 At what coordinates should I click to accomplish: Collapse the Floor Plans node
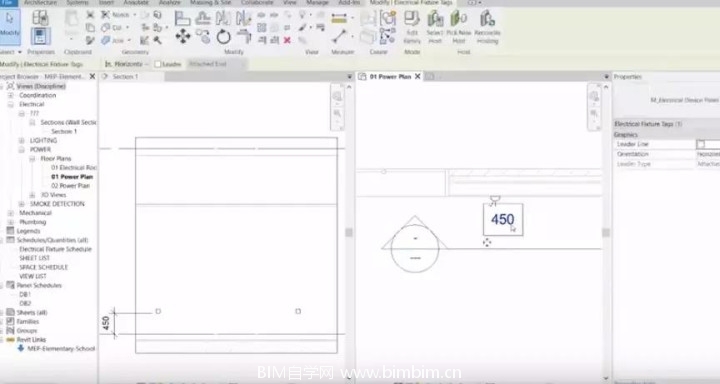coord(32,159)
